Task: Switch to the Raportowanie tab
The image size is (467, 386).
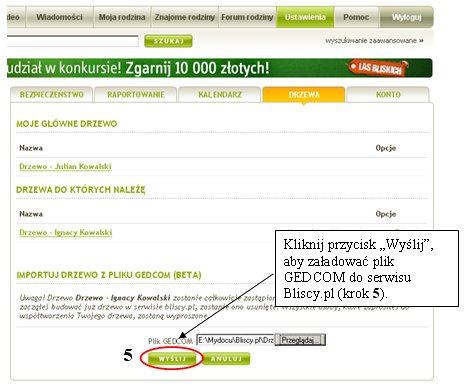Action: coord(136,95)
